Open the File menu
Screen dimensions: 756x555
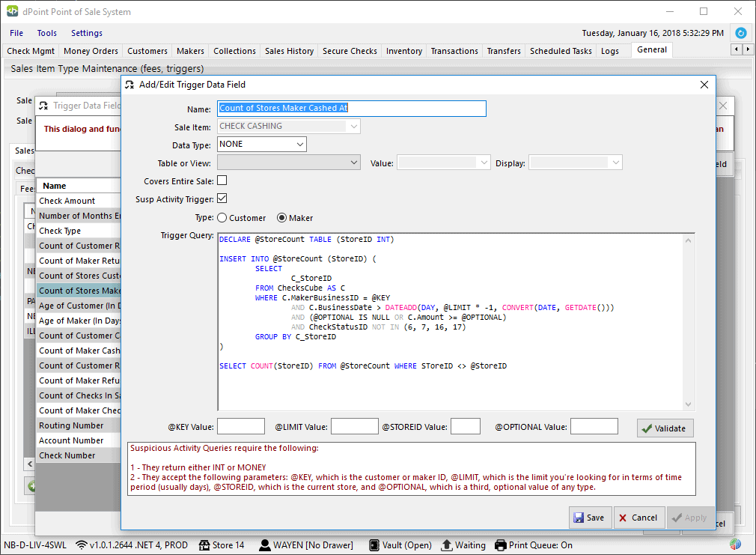(16, 33)
